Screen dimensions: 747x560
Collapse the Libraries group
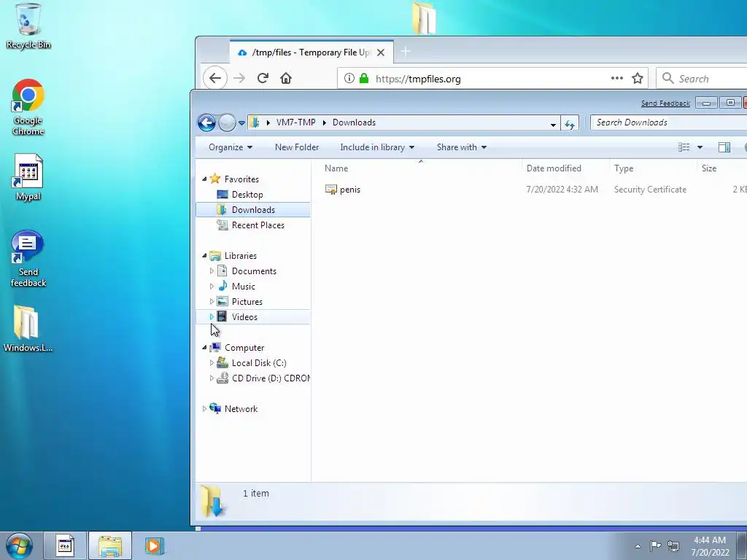(x=204, y=256)
